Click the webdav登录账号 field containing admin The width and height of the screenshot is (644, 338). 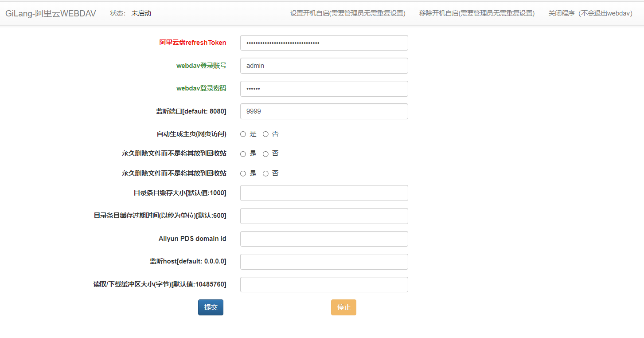(x=324, y=66)
